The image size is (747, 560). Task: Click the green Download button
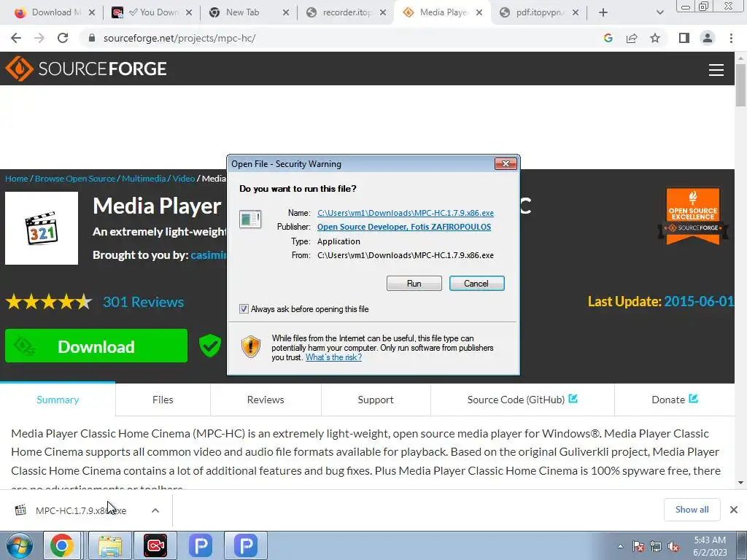[96, 346]
